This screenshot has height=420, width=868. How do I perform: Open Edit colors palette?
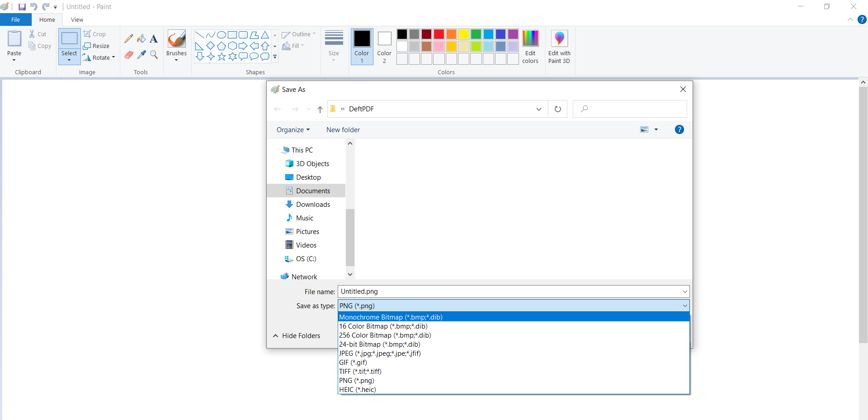[x=530, y=47]
